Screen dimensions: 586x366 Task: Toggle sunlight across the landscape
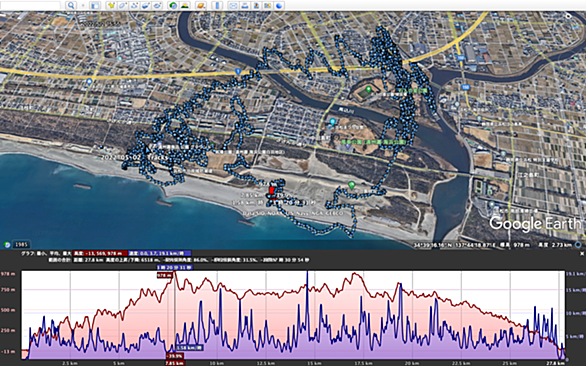coord(185,5)
